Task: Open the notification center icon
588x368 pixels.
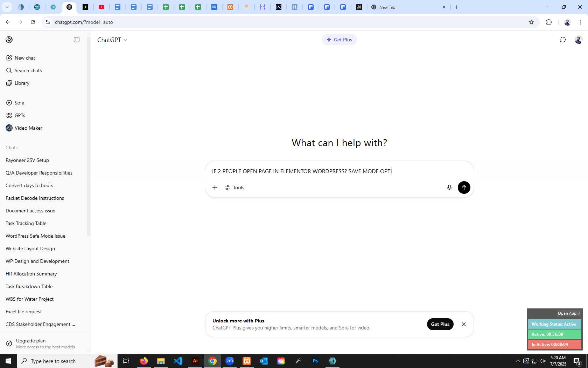Action: (x=577, y=361)
